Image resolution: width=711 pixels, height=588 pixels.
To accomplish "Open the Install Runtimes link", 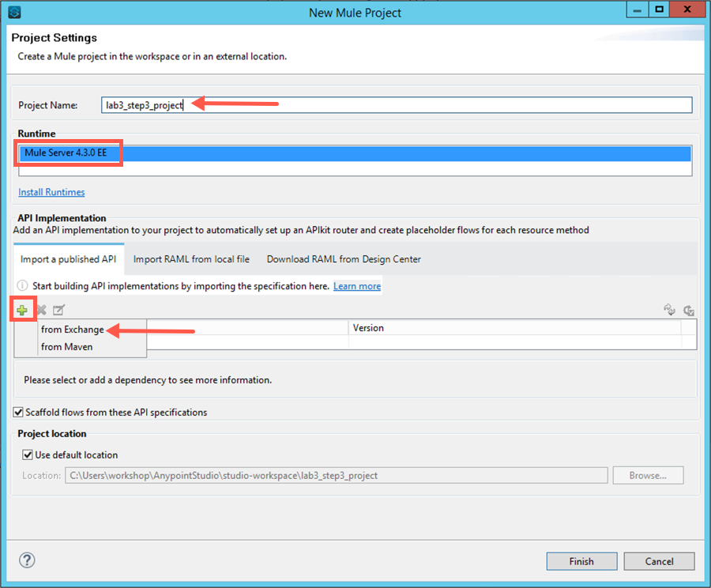I will pos(51,192).
